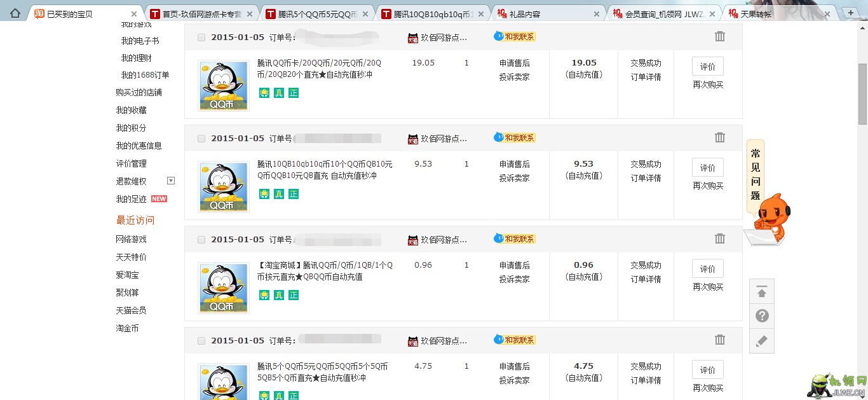Click first green service badge on 10QB item
Viewport: 868px width, 400px height.
[x=264, y=194]
